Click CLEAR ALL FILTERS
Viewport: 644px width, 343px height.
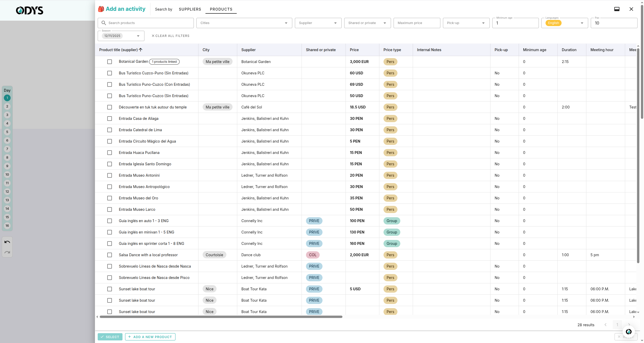pyautogui.click(x=171, y=36)
